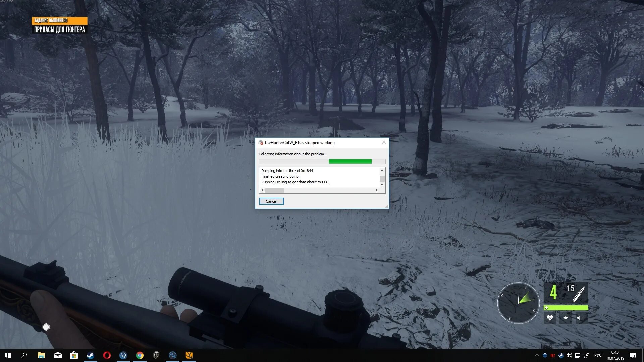Select the 'Running DxDiag to get data' line

pos(295,182)
